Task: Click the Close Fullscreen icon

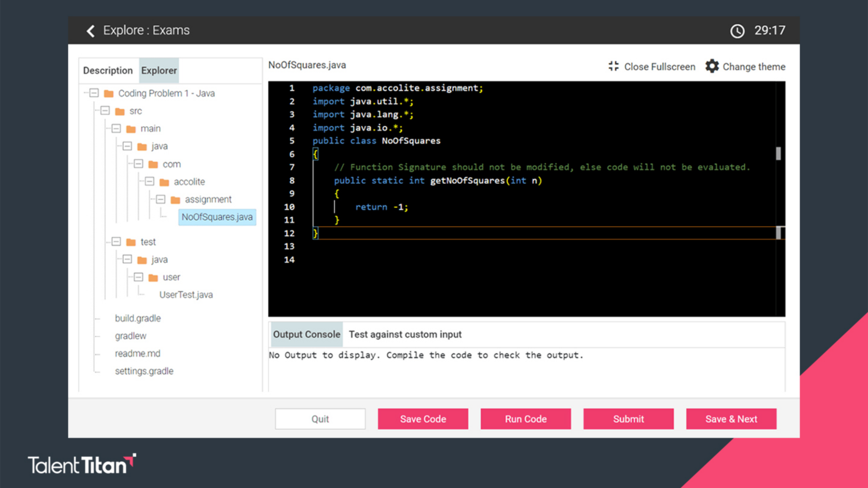Action: point(613,66)
